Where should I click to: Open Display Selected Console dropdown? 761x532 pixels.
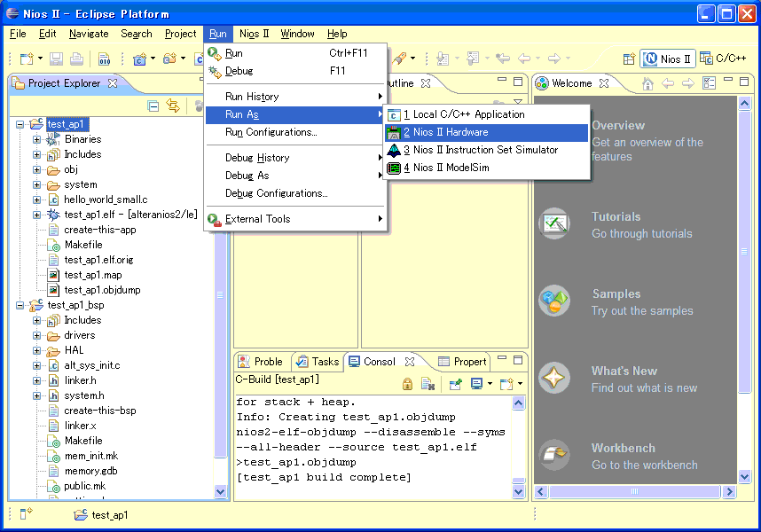click(x=490, y=384)
